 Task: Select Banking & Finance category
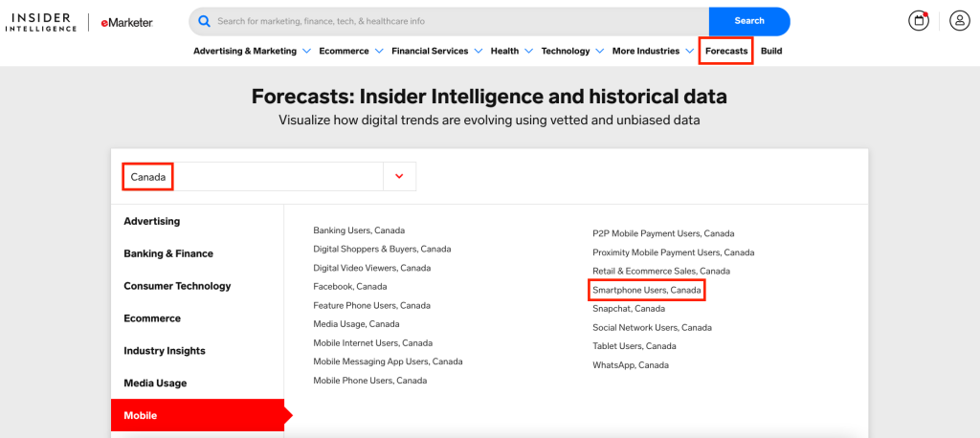pyautogui.click(x=197, y=253)
